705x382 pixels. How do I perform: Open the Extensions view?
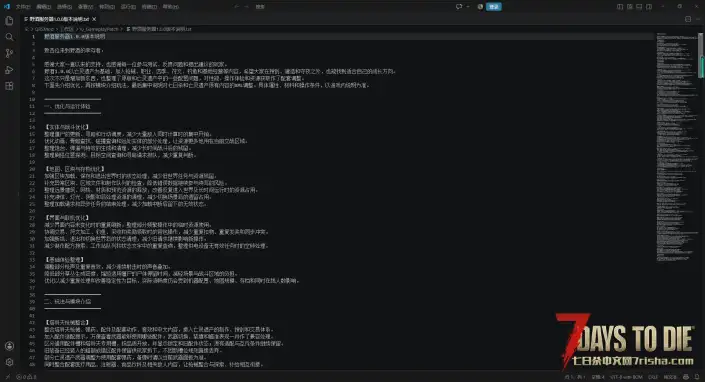click(x=9, y=86)
